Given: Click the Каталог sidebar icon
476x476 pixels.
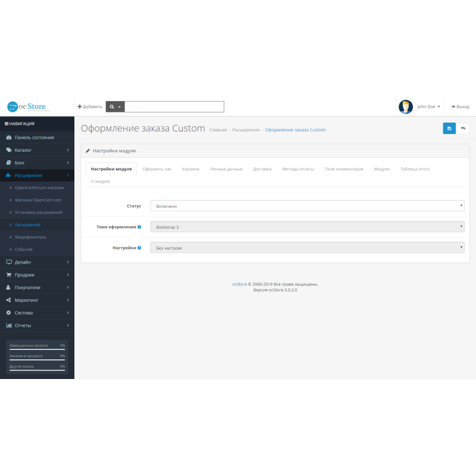Looking at the screenshot, I should [10, 149].
